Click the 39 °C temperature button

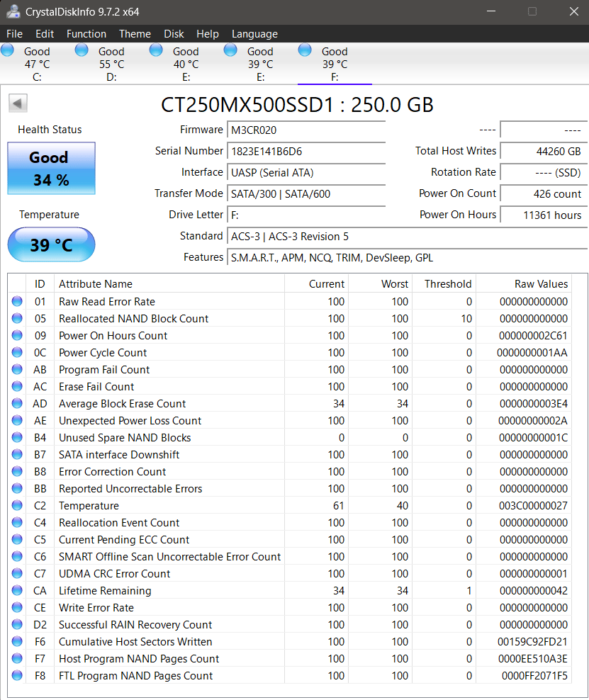[x=51, y=244]
